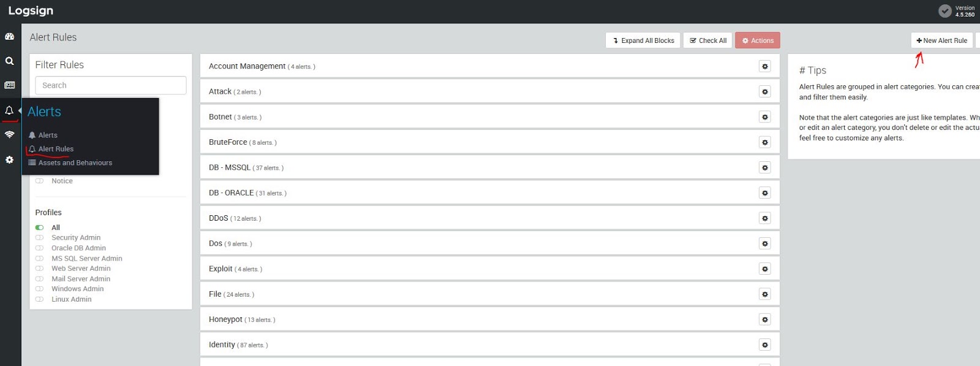Toggle the All profiles switch
Image resolution: width=980 pixels, height=366 pixels.
pyautogui.click(x=40, y=227)
